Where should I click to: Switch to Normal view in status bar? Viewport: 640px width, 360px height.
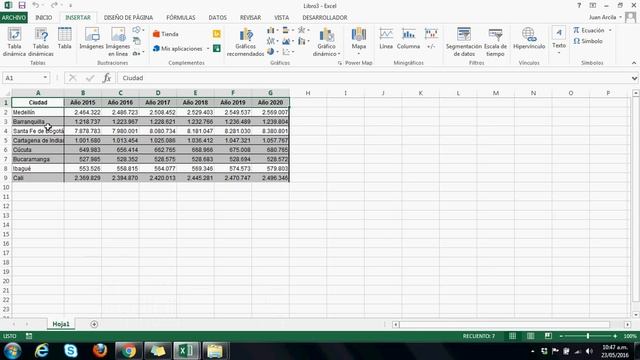click(512, 336)
